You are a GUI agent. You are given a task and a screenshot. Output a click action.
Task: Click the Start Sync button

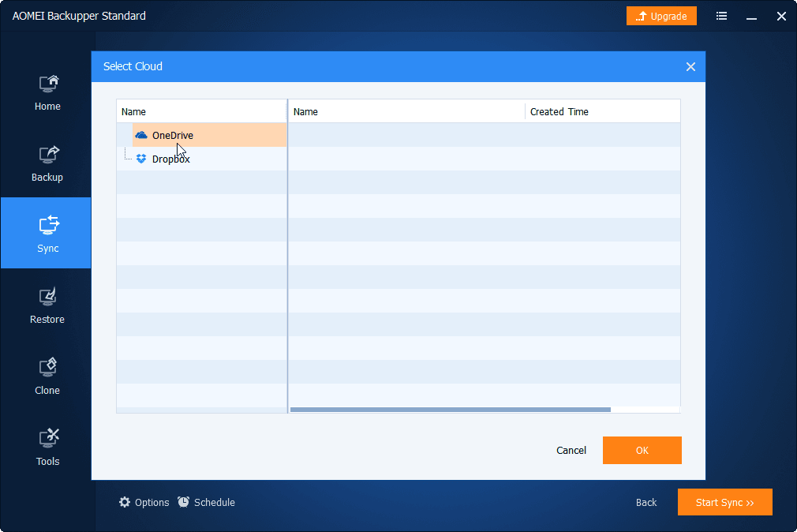pyautogui.click(x=725, y=502)
